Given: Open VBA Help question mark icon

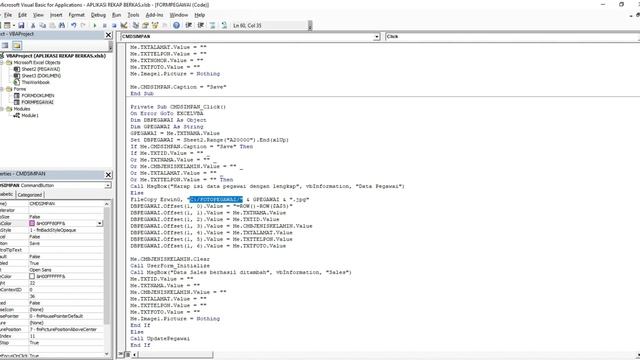Looking at the screenshot, I should point(176,25).
